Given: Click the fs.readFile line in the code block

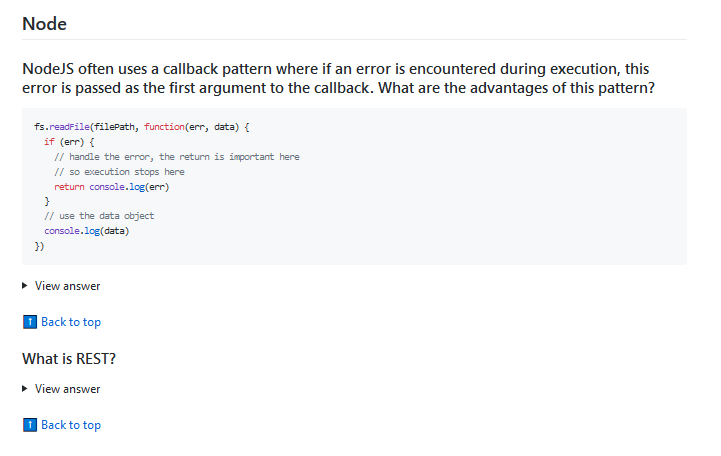Looking at the screenshot, I should pyautogui.click(x=142, y=127).
